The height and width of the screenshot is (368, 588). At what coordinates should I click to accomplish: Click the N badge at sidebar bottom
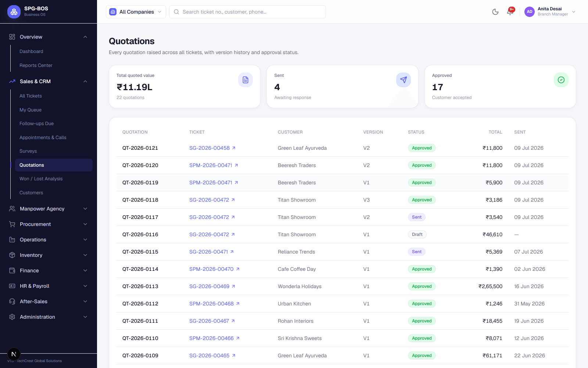point(14,354)
